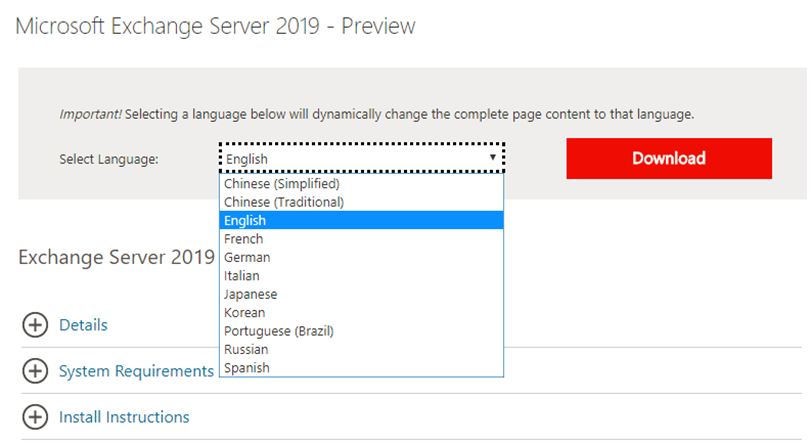The width and height of the screenshot is (811, 444).
Task: Choose Chinese (Traditional) from the language list
Action: pyautogui.click(x=361, y=202)
